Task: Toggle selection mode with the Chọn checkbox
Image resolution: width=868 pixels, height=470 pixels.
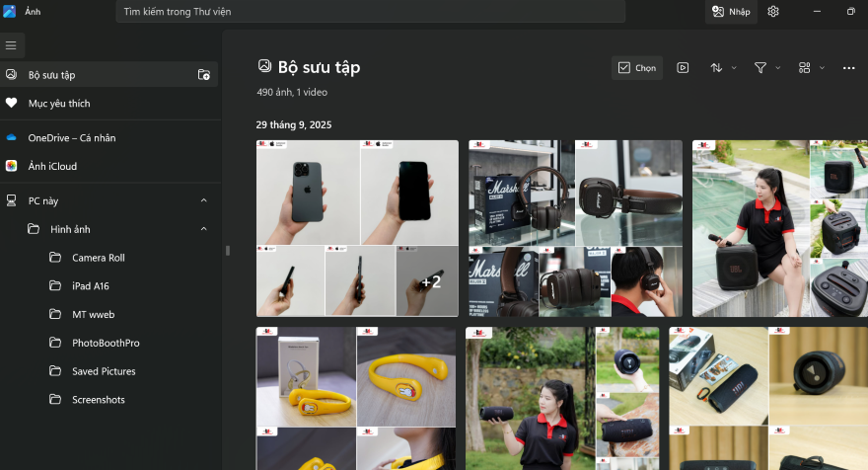Action: (x=636, y=68)
